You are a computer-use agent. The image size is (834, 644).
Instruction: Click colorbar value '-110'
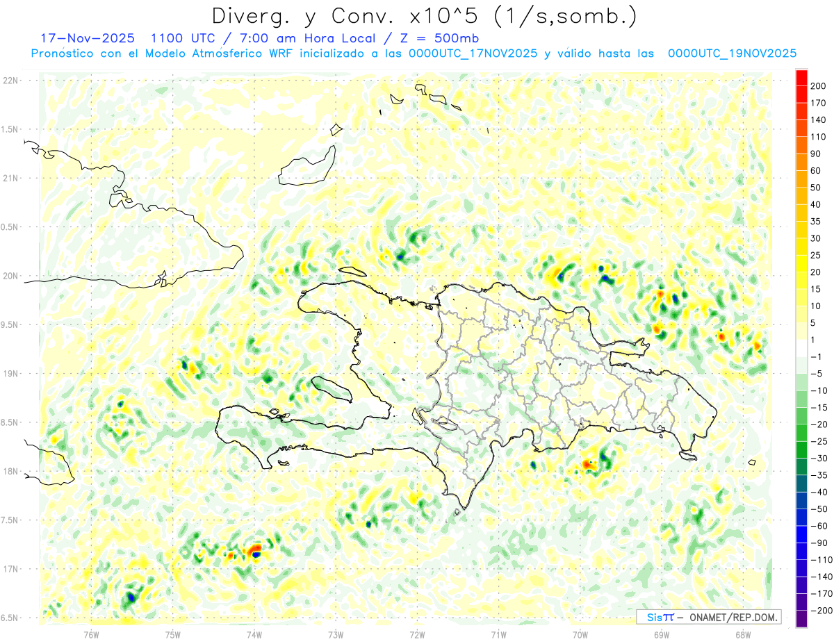821,559
